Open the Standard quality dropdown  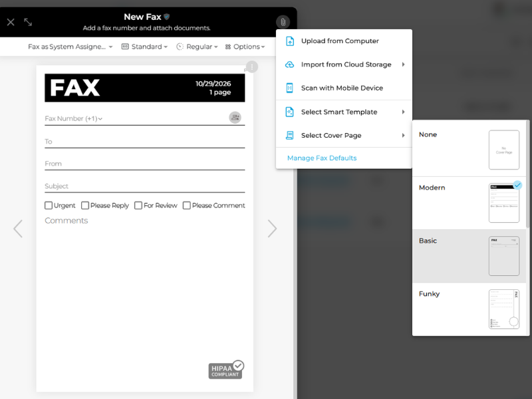144,47
